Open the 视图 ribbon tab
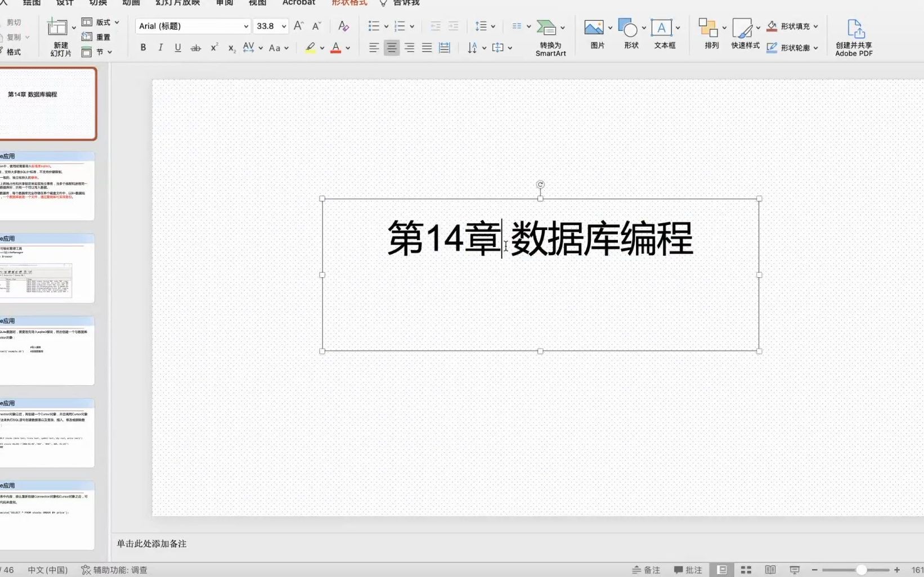924x577 pixels. click(x=257, y=3)
